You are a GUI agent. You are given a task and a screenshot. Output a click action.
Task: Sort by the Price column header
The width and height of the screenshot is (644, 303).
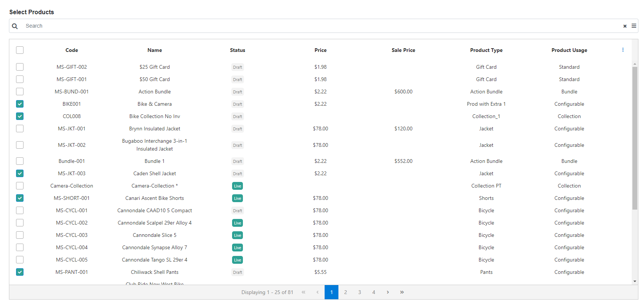point(321,50)
